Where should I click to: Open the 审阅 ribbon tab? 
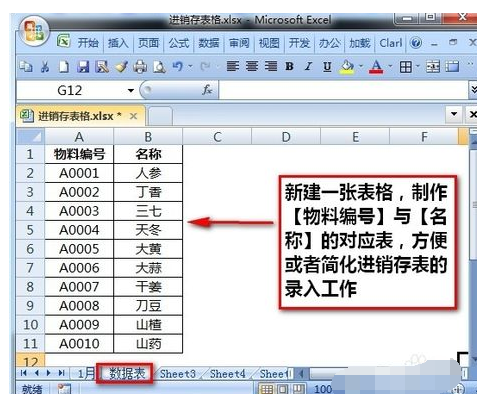coord(239,43)
